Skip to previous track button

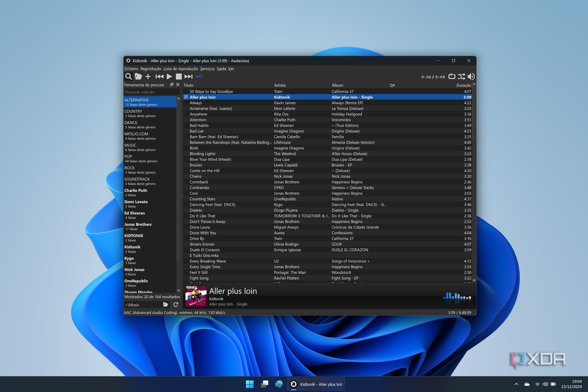click(159, 76)
